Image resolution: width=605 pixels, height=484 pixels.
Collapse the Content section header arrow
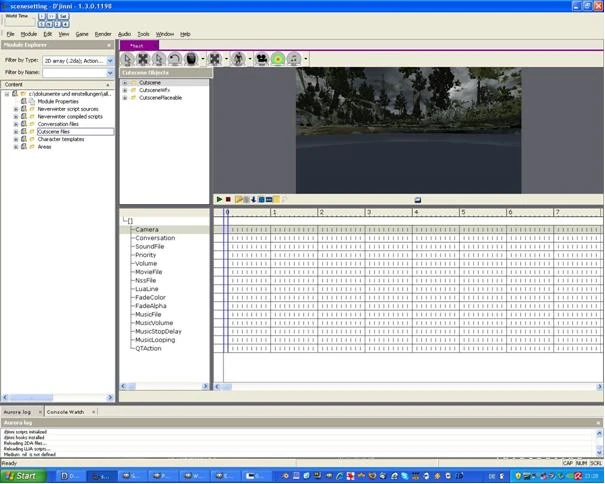click(x=108, y=85)
